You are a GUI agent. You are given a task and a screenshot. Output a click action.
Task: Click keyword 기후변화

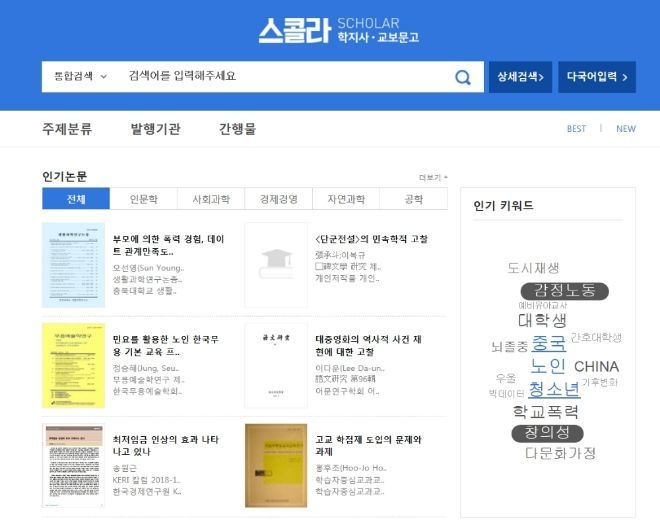click(599, 382)
